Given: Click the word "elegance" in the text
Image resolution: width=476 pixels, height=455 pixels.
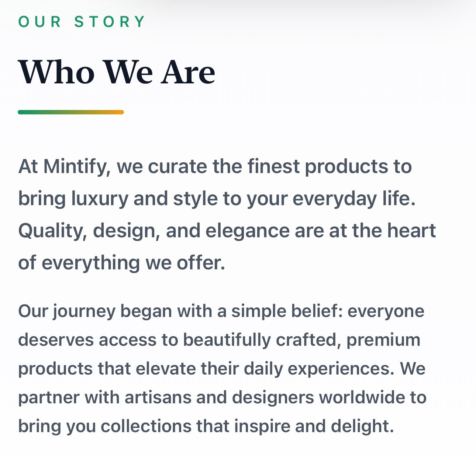Looking at the screenshot, I should point(247,231).
